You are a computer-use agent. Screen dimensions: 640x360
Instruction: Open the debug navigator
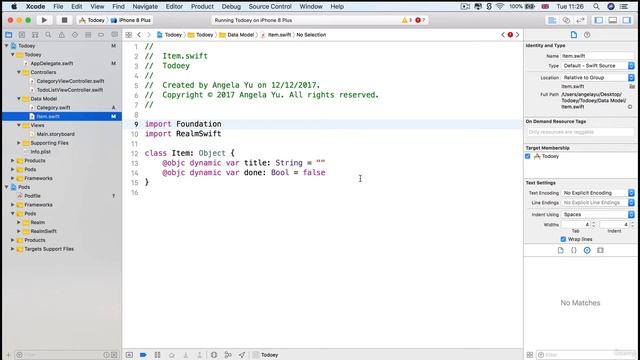point(88,35)
